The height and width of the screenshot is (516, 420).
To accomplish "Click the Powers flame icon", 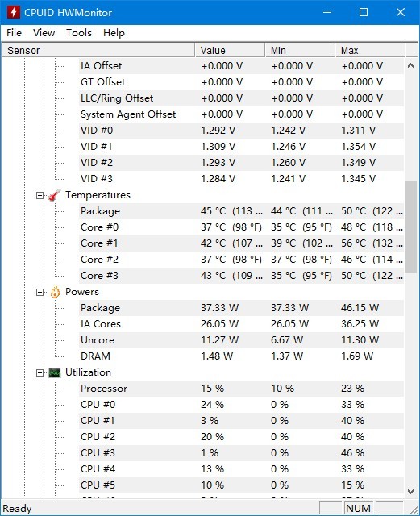I will [x=55, y=292].
